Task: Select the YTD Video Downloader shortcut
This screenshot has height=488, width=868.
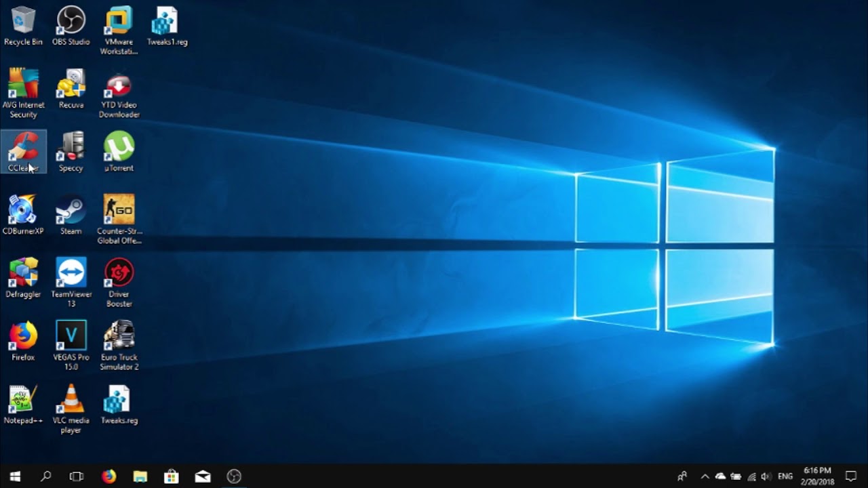Action: [119, 94]
